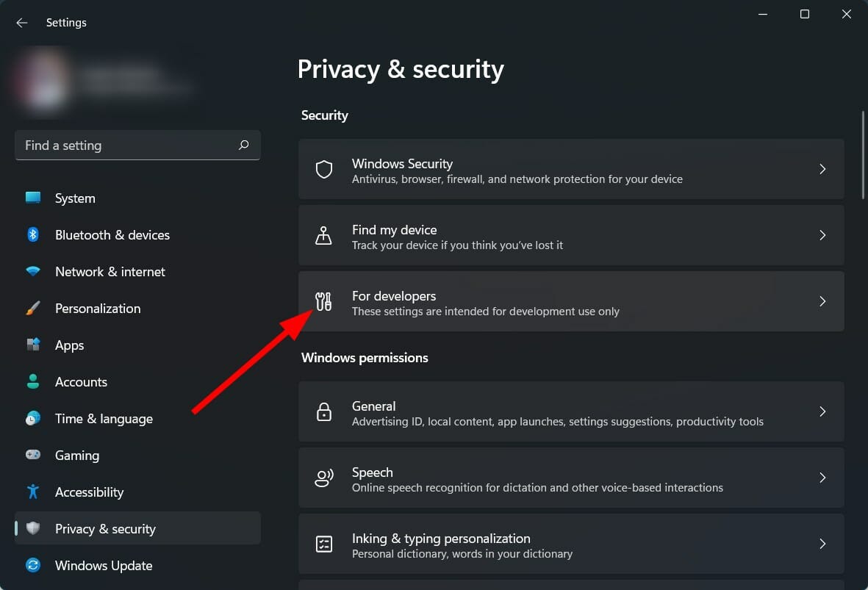Click the search magnifier icon
The width and height of the screenshot is (868, 590).
point(244,145)
